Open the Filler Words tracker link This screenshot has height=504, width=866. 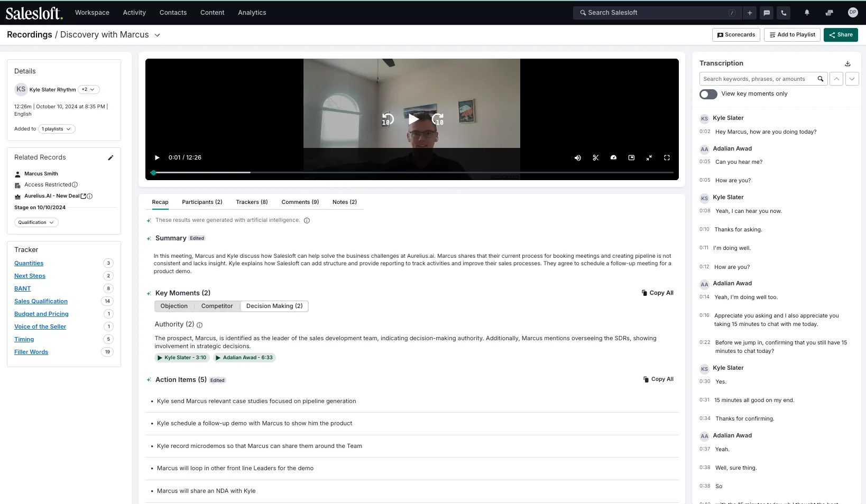click(x=31, y=352)
